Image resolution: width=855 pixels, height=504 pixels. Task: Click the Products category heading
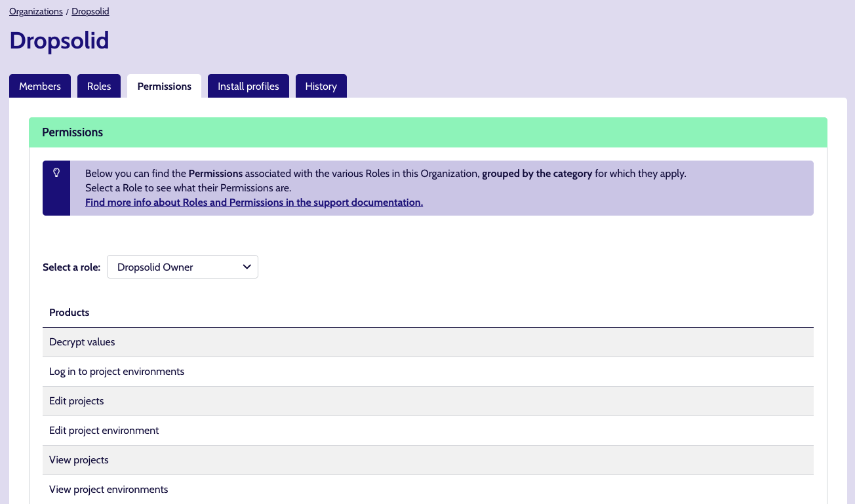pyautogui.click(x=70, y=313)
